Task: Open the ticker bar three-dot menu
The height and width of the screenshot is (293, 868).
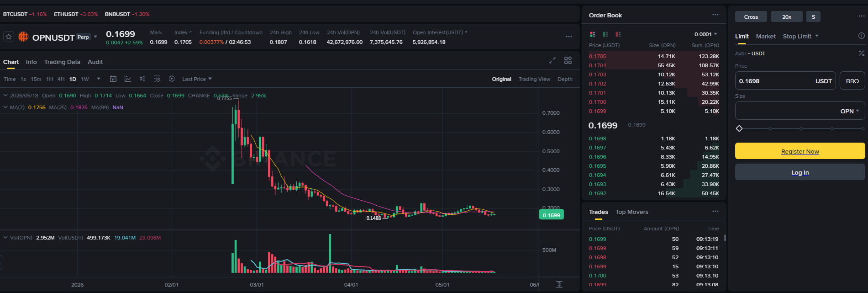Action: pos(568,37)
